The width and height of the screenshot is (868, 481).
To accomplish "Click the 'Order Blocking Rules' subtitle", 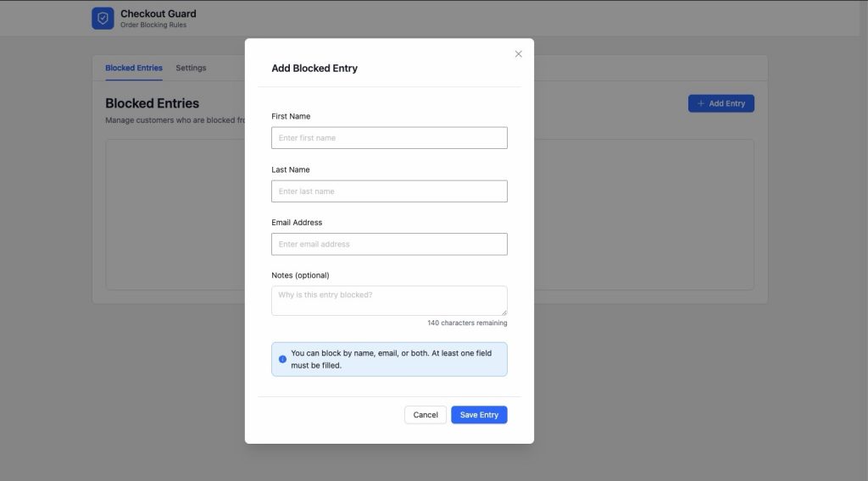I will click(x=153, y=25).
